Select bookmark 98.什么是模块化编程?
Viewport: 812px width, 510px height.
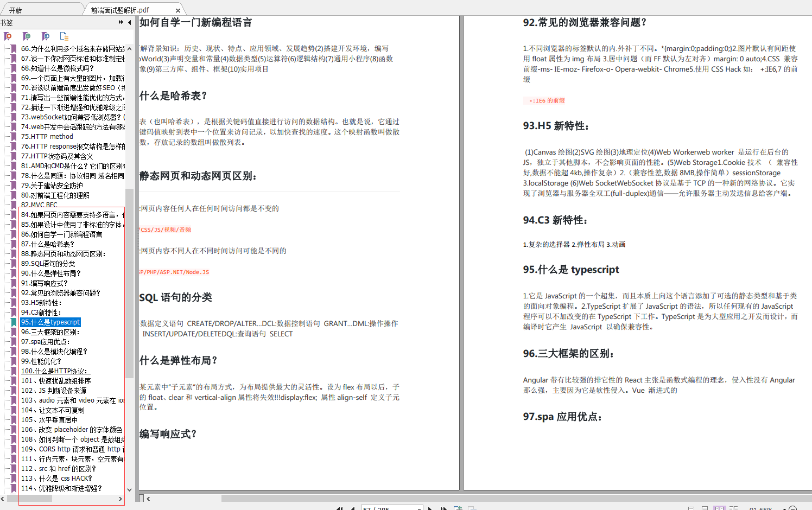point(54,352)
